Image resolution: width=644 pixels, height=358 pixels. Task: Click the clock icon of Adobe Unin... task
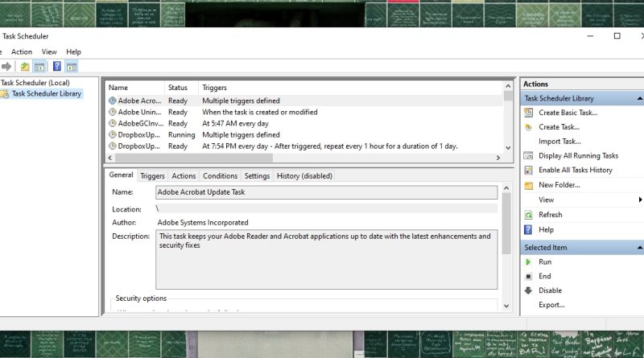click(x=112, y=112)
